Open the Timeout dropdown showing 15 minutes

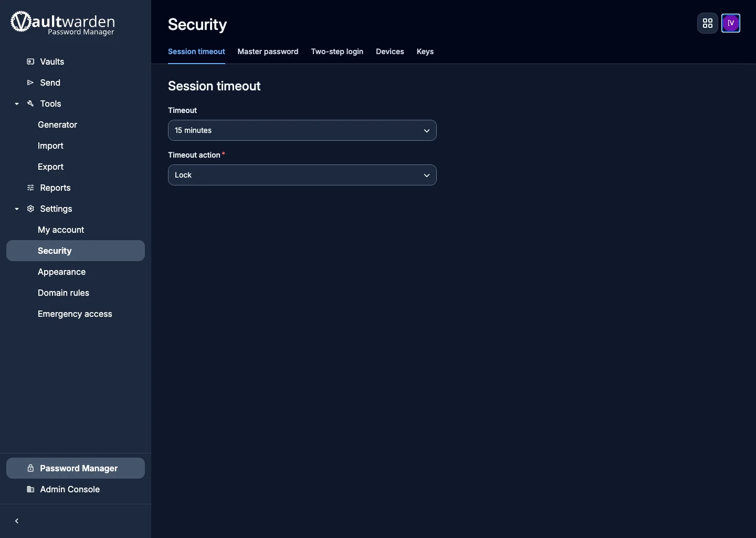[x=302, y=130]
